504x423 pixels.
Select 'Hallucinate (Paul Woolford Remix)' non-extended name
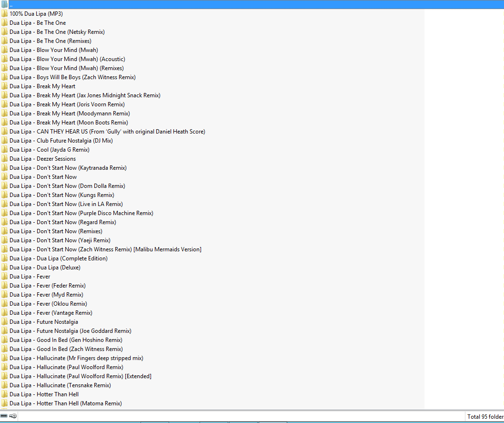click(67, 367)
